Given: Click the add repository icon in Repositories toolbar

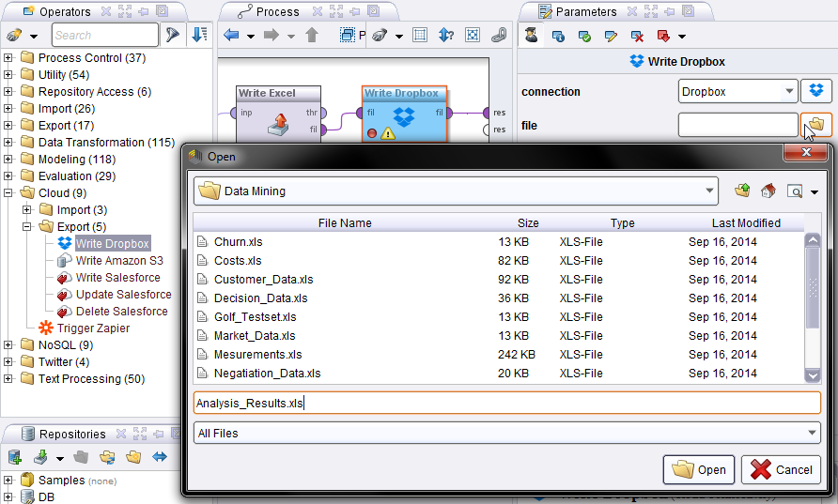Looking at the screenshot, I should 15,457.
